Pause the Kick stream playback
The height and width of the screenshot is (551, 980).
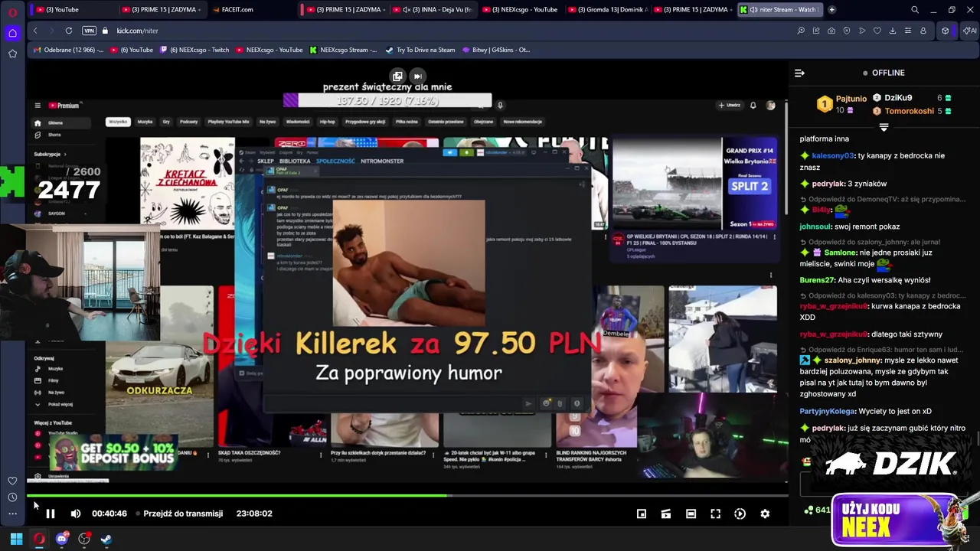51,514
